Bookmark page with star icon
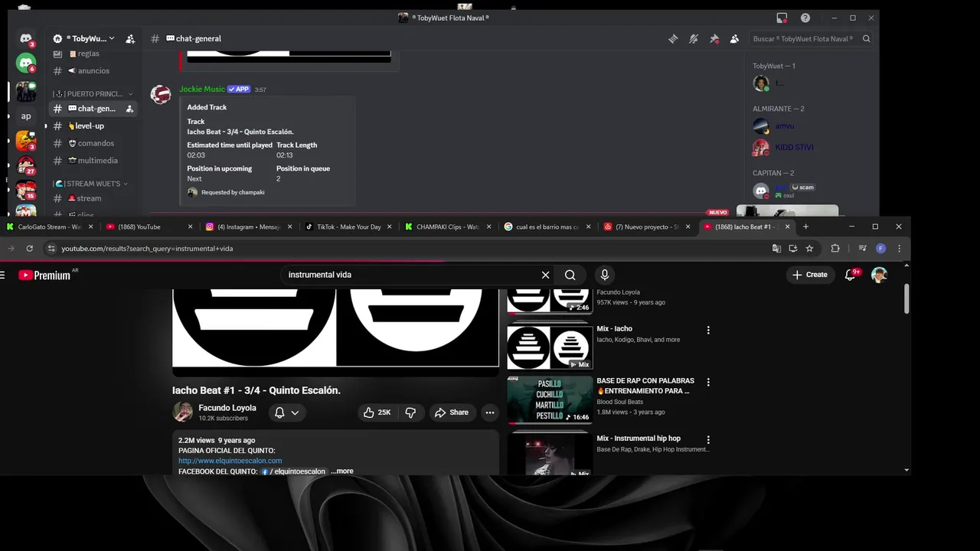The height and width of the screenshot is (551, 980). [x=809, y=248]
